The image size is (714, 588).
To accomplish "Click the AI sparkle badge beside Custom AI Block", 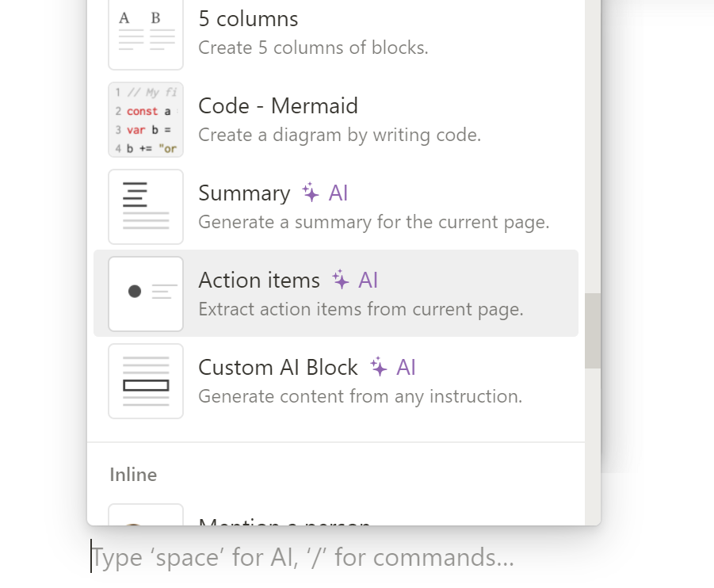I will coord(394,368).
